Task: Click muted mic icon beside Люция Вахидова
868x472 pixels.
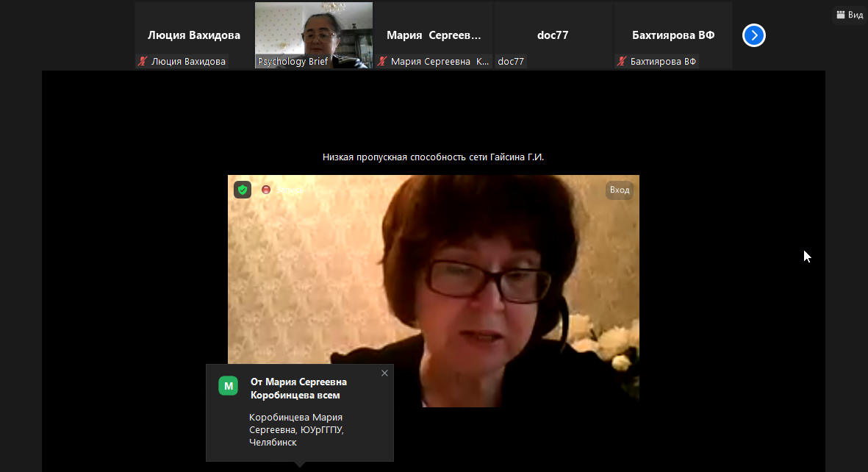Action: click(143, 62)
